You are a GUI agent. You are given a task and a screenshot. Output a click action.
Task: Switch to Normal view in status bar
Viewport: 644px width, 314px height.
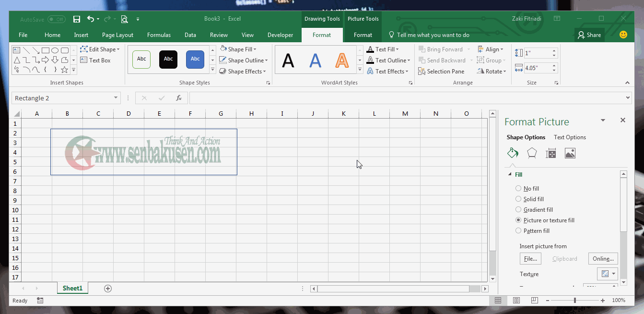(498, 301)
